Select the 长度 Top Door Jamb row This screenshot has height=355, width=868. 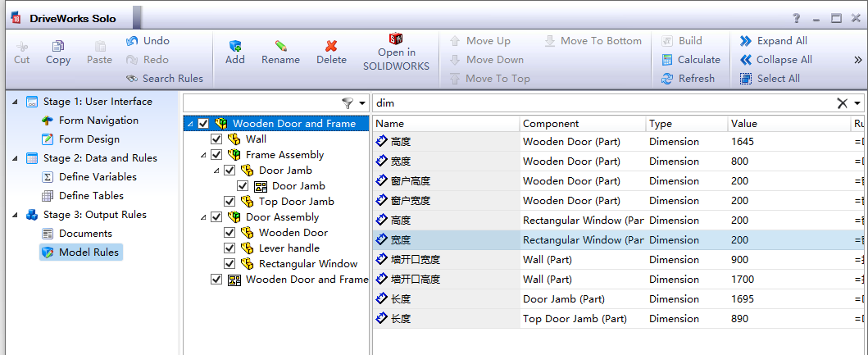pyautogui.click(x=620, y=319)
